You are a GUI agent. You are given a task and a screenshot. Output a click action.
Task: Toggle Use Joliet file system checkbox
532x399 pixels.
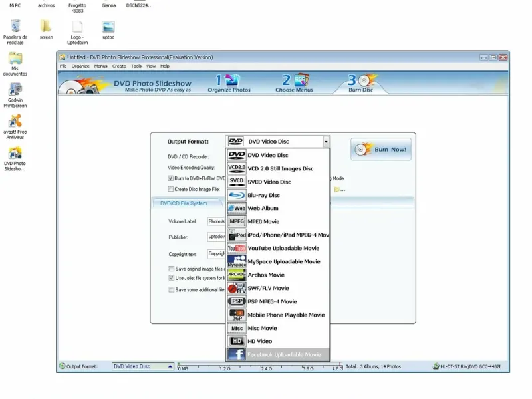coord(172,278)
